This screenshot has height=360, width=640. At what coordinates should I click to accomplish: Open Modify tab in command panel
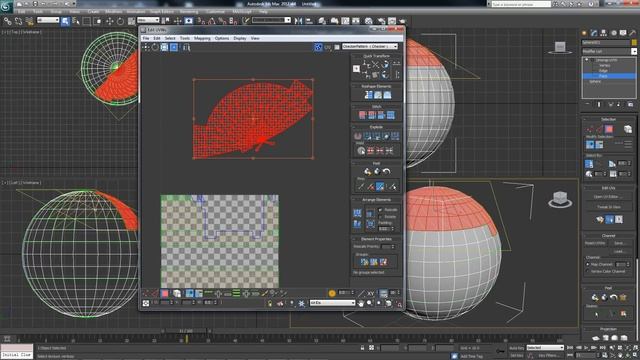pos(594,33)
